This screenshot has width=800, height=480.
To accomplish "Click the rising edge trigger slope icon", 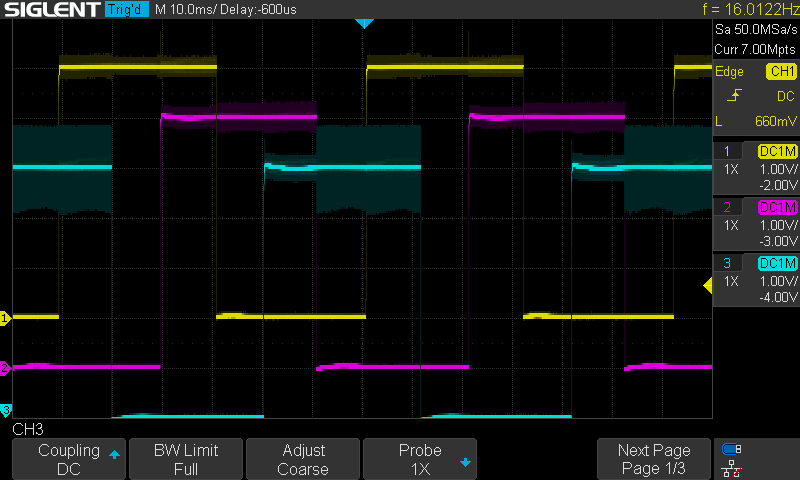I will [x=734, y=95].
